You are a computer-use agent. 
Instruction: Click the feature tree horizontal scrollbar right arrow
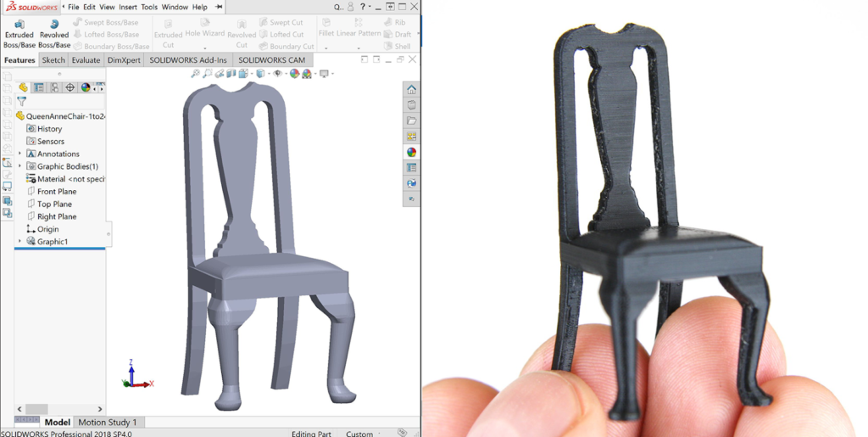coord(100,409)
